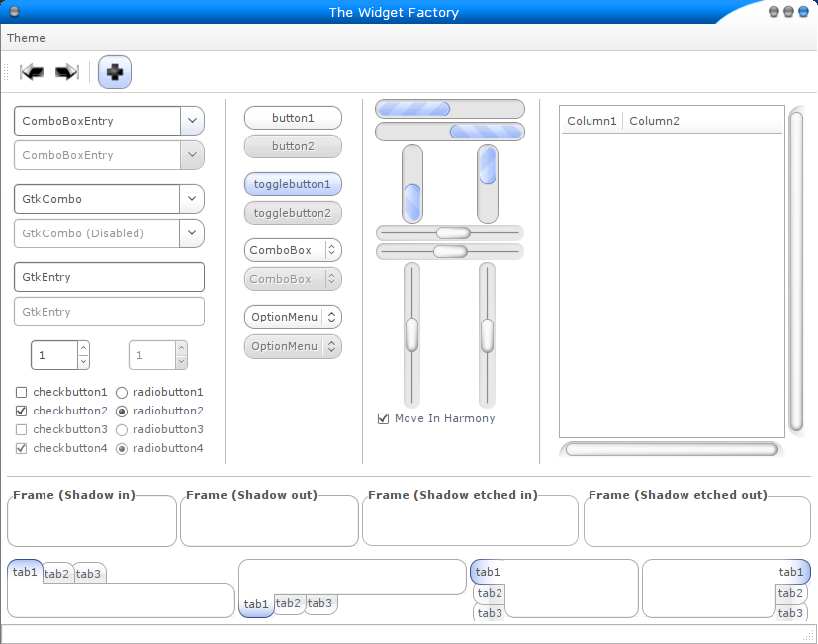Click the Frame (Shadow etched out) label
818x644 pixels.
678,495
